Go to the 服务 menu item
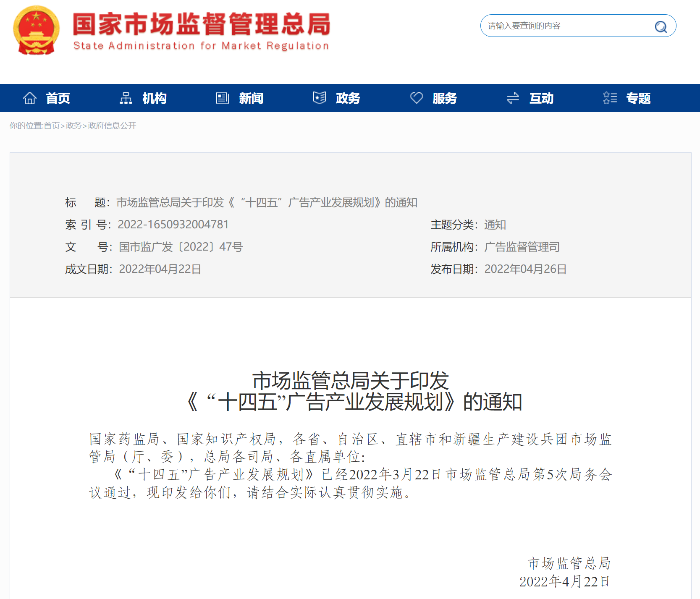700x599 pixels. pos(445,98)
